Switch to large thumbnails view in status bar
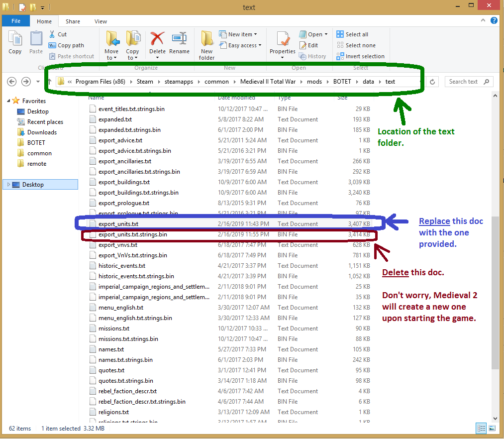This screenshot has width=504, height=439. (x=492, y=428)
